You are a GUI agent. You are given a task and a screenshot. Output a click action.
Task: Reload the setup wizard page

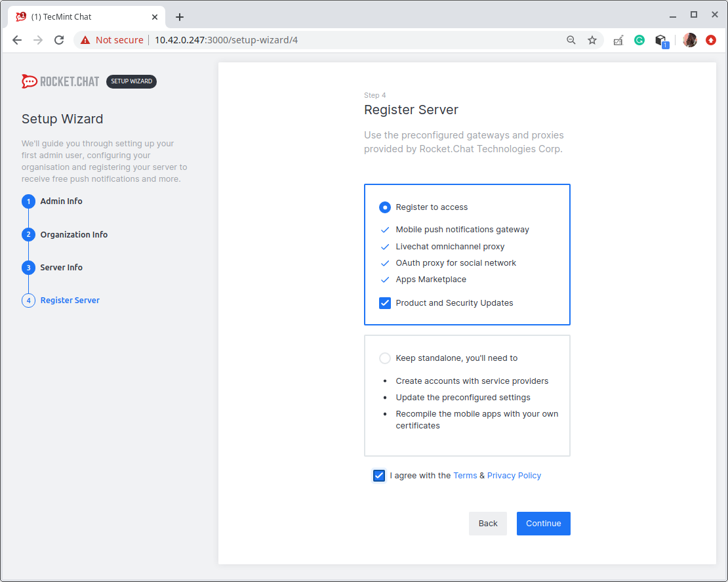pyautogui.click(x=59, y=40)
